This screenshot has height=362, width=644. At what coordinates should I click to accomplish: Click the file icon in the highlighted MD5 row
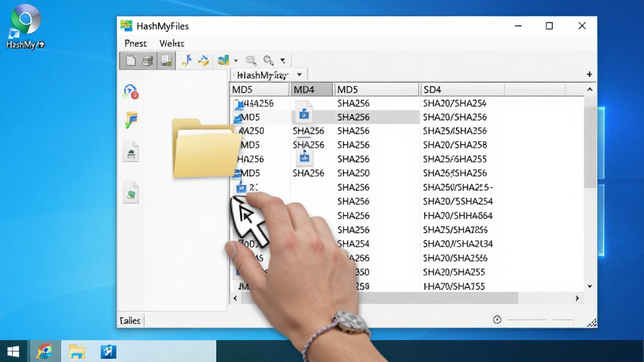[x=304, y=112]
